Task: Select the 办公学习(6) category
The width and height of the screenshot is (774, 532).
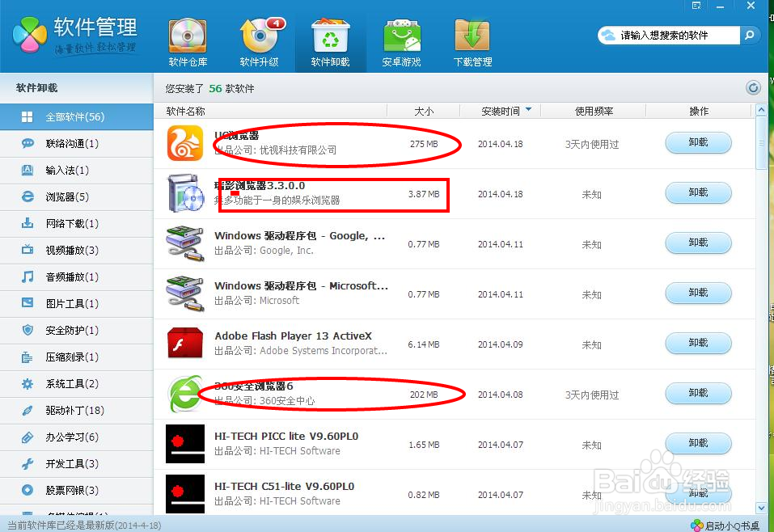Action: pos(77,437)
